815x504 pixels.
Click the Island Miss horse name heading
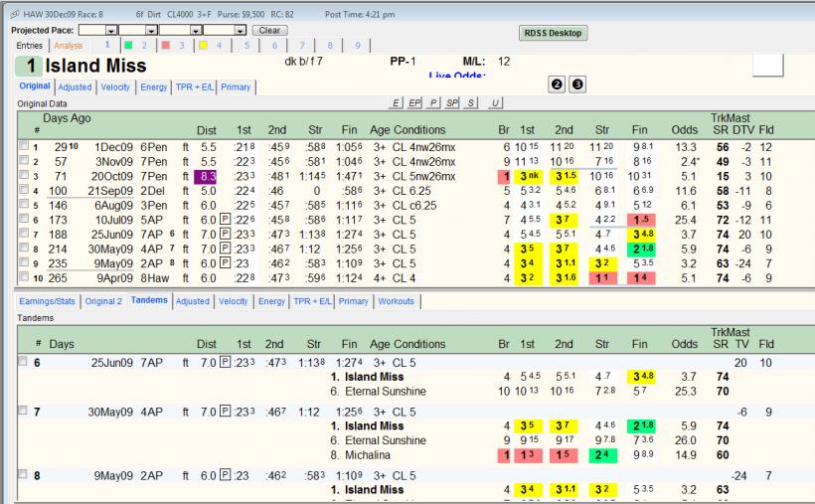pos(95,66)
